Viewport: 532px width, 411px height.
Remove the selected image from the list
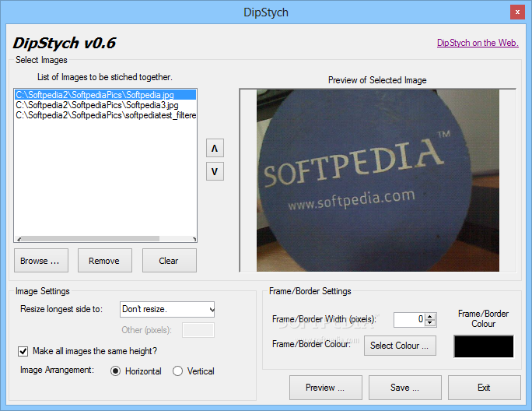pyautogui.click(x=105, y=261)
